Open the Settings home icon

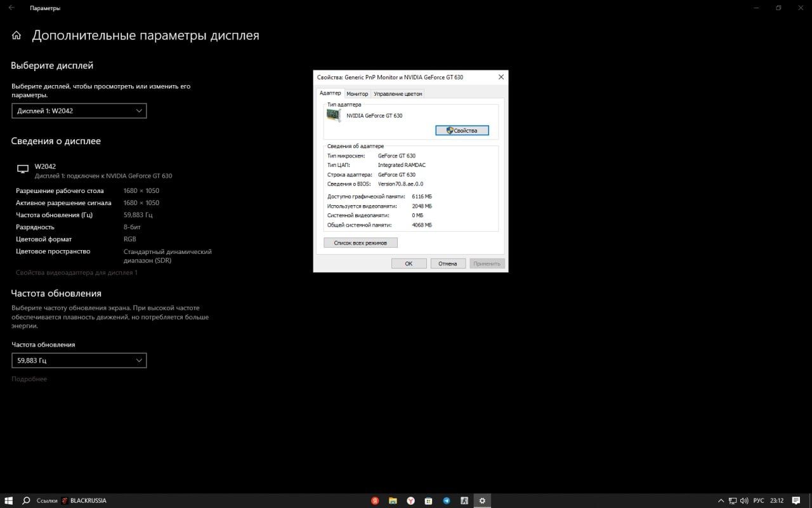click(x=16, y=36)
